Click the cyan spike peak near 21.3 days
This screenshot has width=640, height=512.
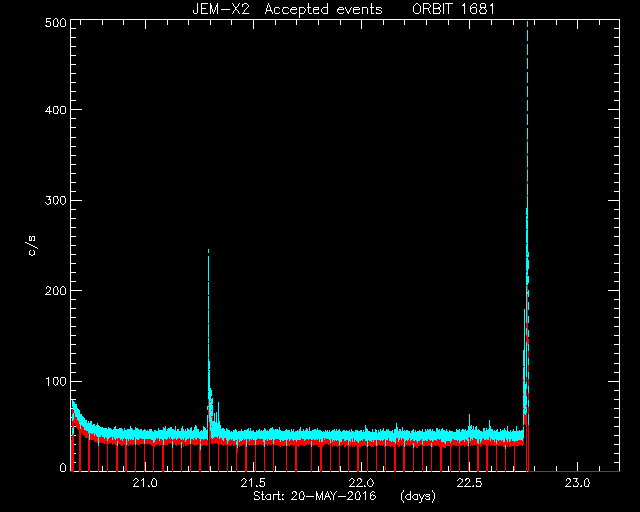pos(209,250)
